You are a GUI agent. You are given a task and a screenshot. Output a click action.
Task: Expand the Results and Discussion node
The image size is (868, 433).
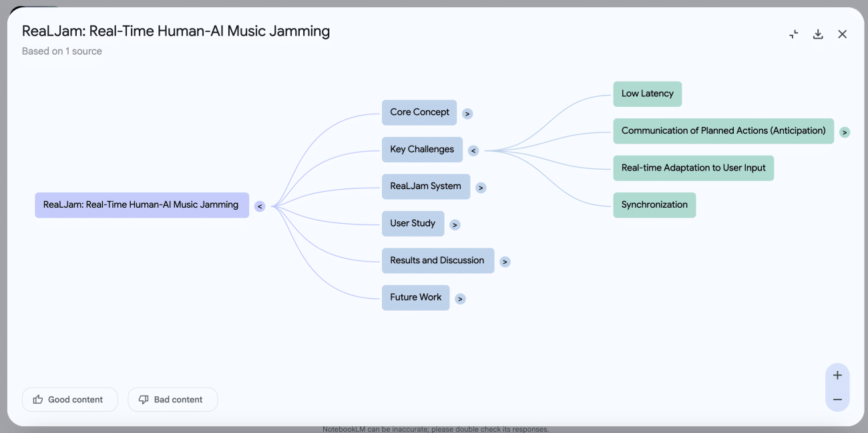(x=505, y=262)
